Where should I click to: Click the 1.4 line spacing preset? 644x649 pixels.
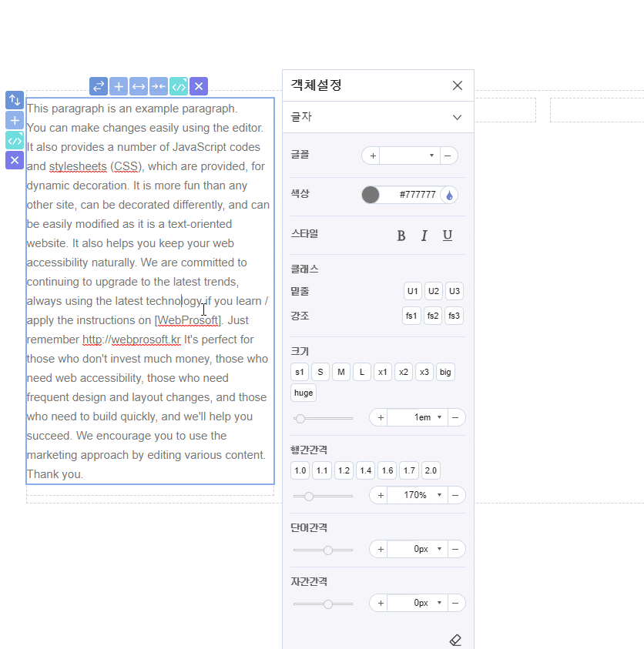[365, 470]
